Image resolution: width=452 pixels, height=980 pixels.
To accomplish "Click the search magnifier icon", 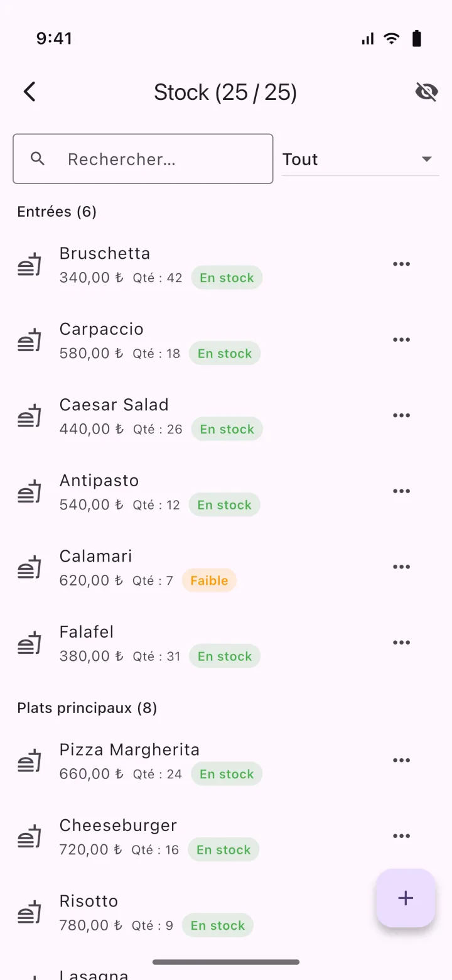I will click(38, 159).
